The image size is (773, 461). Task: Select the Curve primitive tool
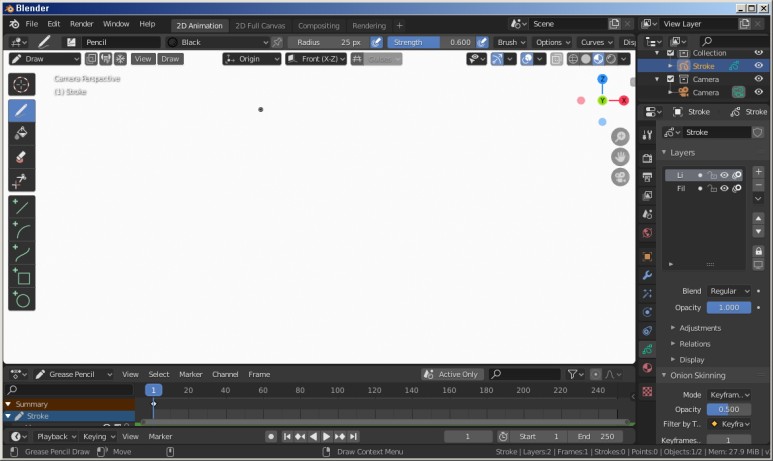click(x=21, y=253)
